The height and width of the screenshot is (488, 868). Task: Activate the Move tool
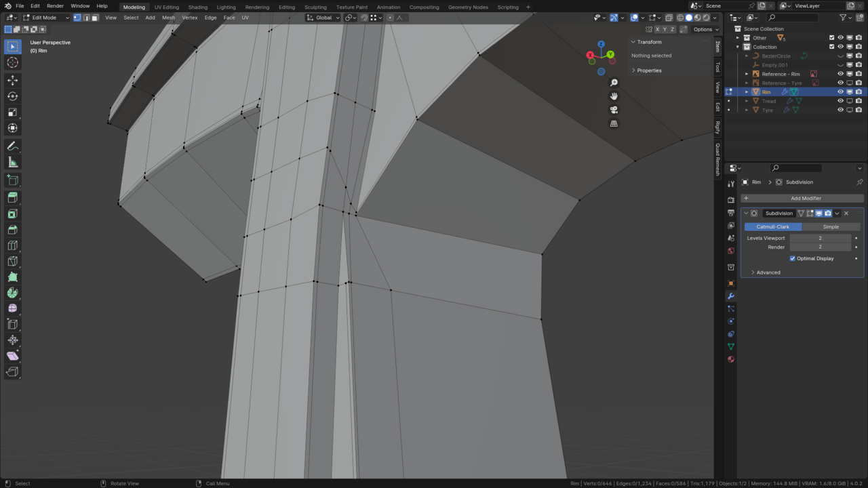(12, 80)
